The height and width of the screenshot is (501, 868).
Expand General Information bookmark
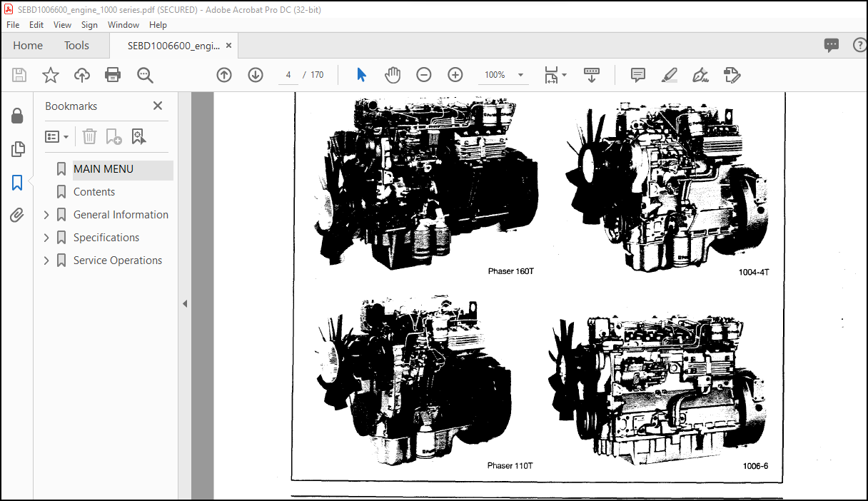click(46, 215)
